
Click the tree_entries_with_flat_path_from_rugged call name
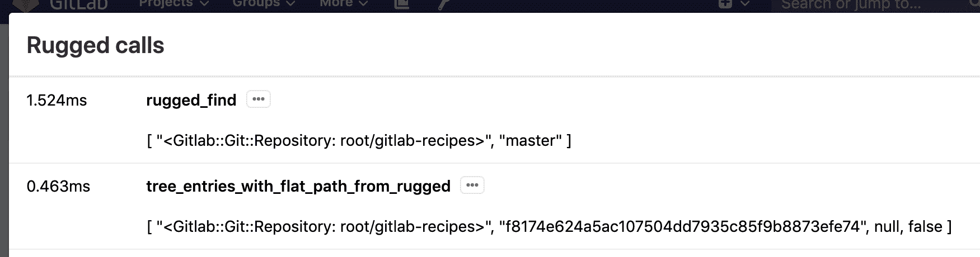pyautogui.click(x=298, y=186)
